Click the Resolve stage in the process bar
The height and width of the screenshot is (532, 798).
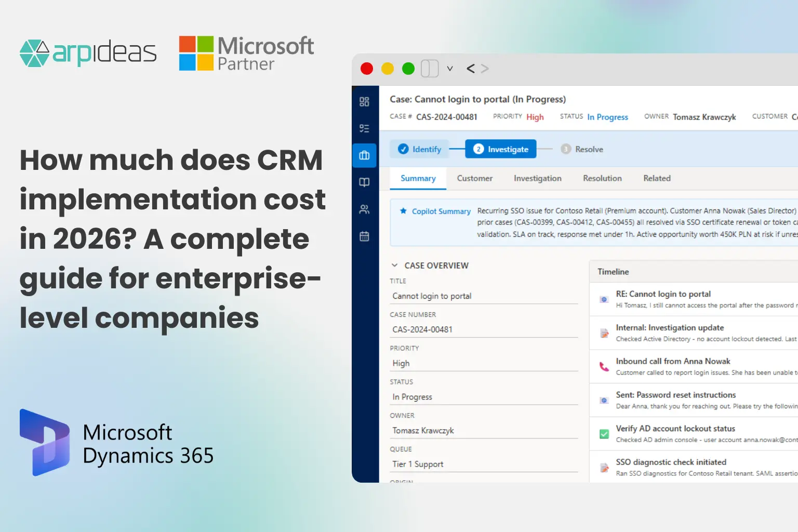[582, 149]
